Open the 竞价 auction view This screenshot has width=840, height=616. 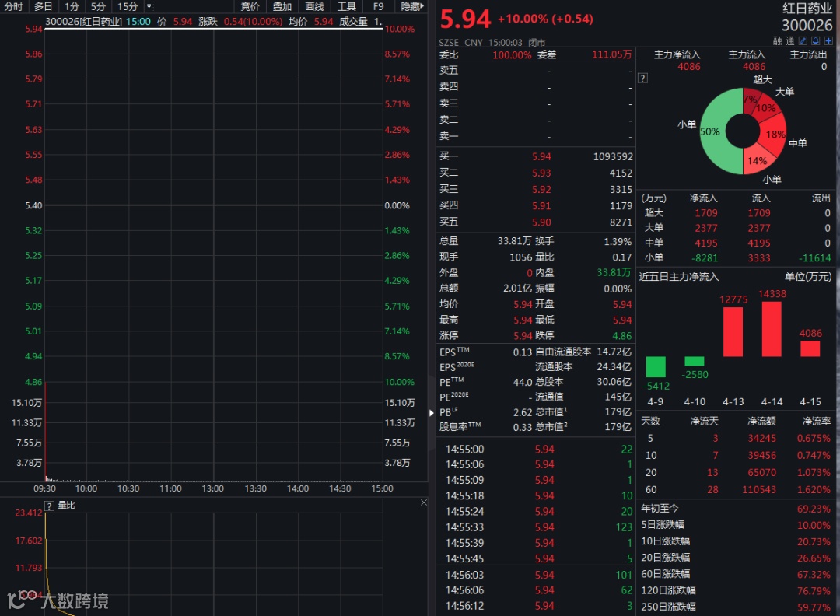pos(250,6)
